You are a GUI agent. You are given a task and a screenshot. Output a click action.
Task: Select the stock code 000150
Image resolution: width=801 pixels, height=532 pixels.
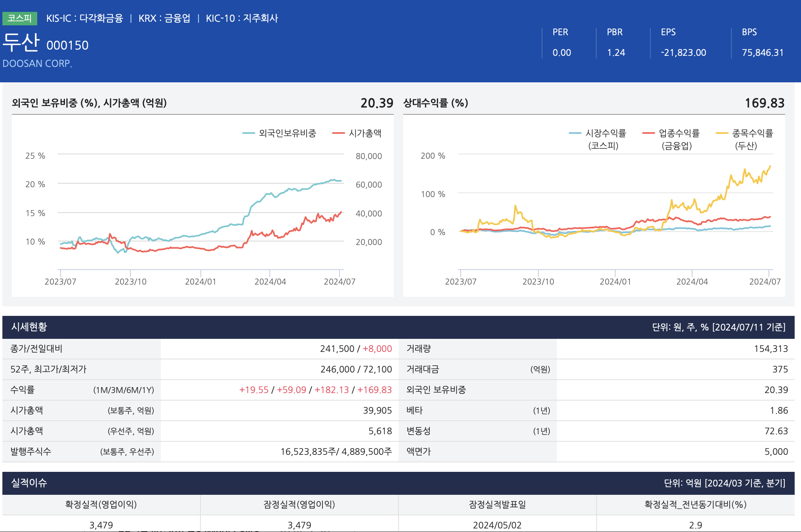[x=67, y=46]
